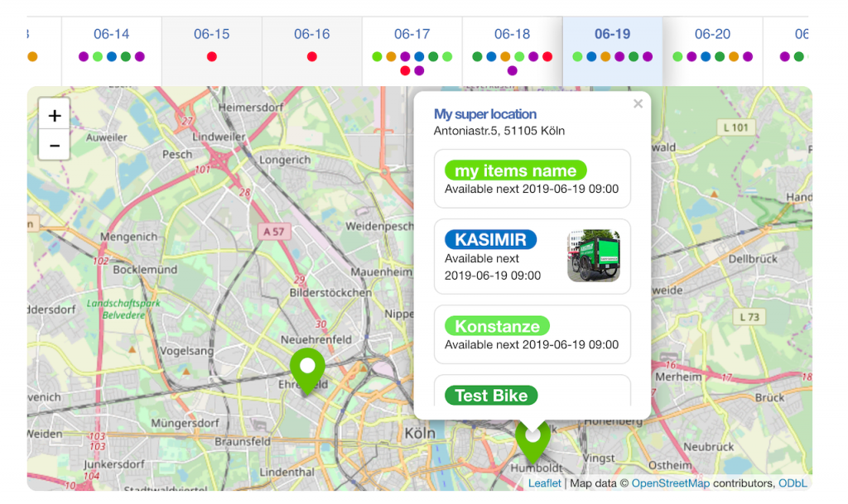Click the highlighted 06-19 date tab
The width and height of the screenshot is (848, 504).
(612, 35)
